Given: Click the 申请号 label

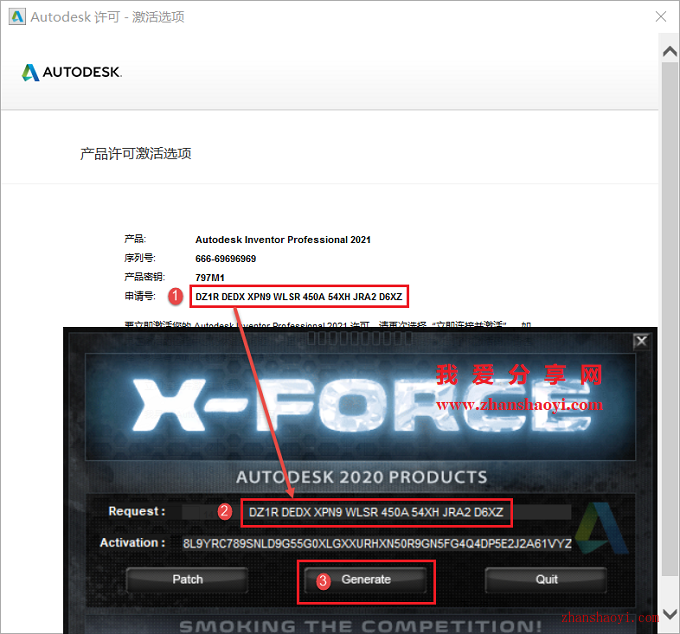Looking at the screenshot, I should coord(140,296).
